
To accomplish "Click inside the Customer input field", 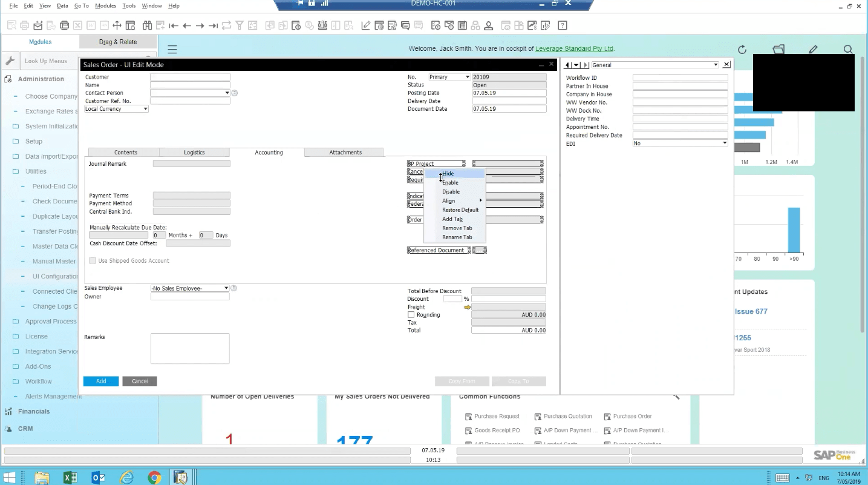I will tap(190, 77).
